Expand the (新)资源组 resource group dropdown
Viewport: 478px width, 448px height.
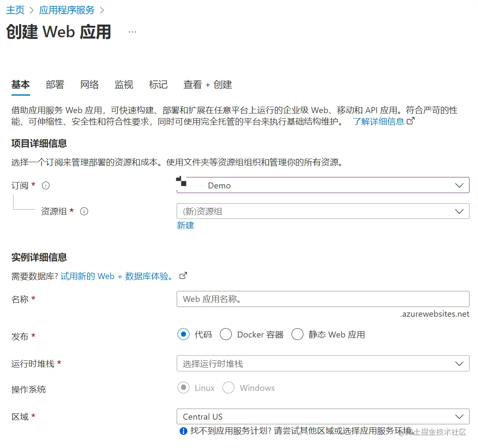[x=323, y=211]
